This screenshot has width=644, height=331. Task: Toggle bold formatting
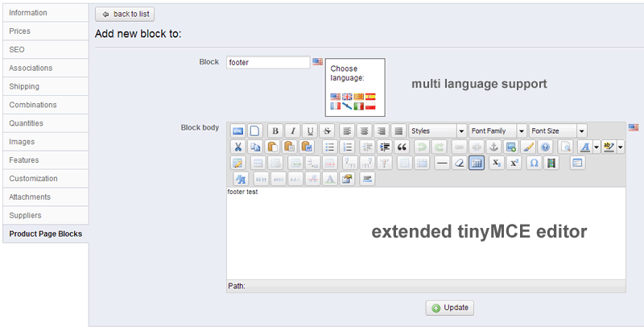(275, 130)
